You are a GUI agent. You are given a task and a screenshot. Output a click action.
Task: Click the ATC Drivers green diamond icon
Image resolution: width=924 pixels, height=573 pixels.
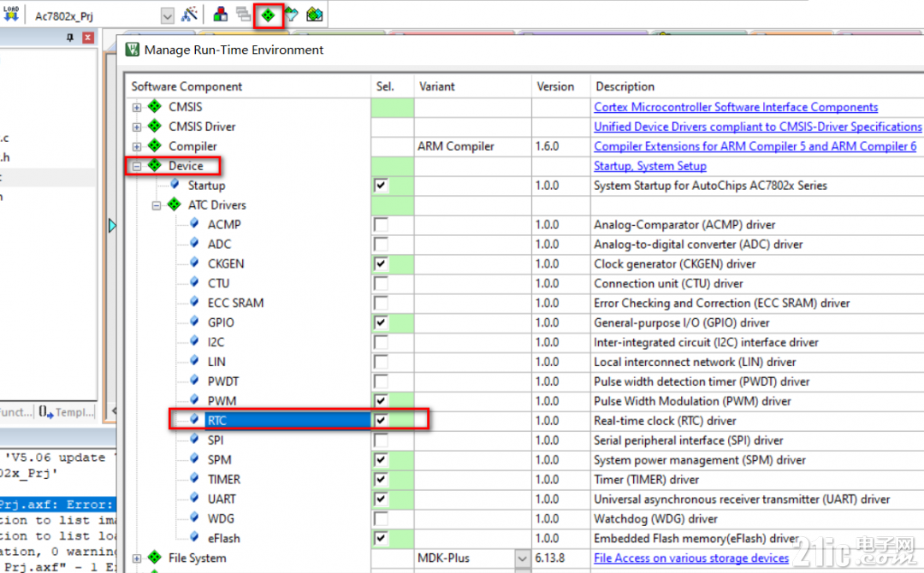[x=175, y=204]
